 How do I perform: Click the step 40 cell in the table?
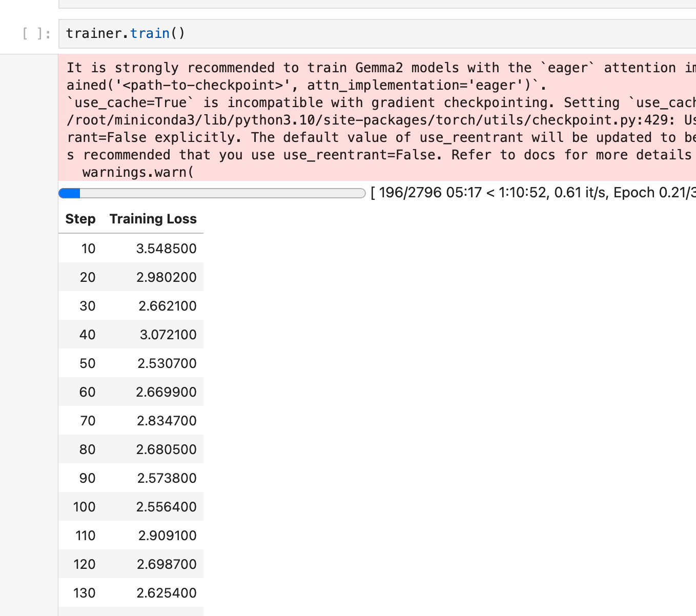(87, 335)
